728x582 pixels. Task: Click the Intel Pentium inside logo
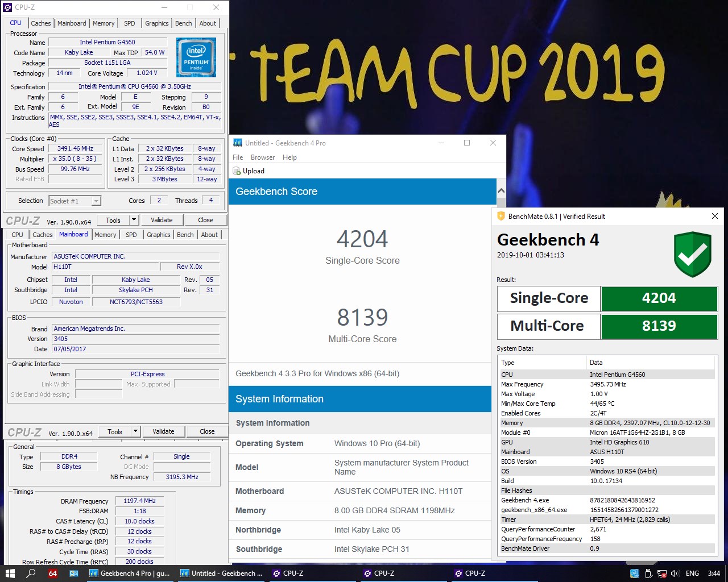(196, 57)
